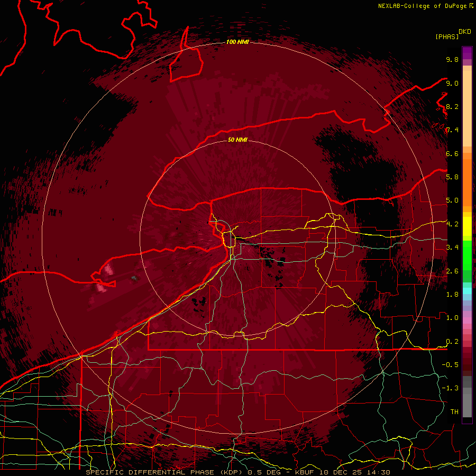
Task: Select the -0.5 scale value label
Action: coord(450,364)
